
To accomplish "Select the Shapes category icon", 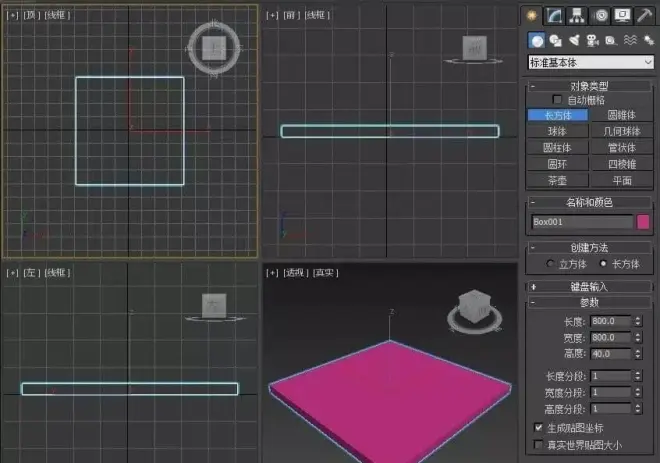I will coord(556,40).
